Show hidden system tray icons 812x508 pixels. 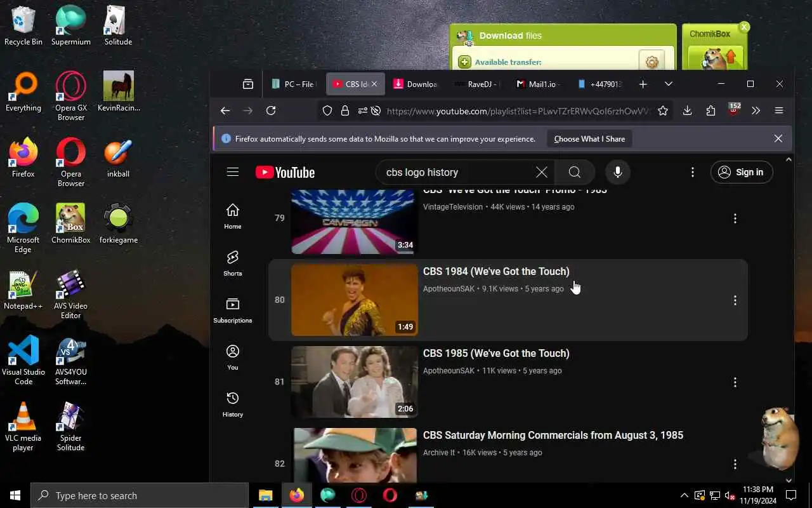pos(684,495)
